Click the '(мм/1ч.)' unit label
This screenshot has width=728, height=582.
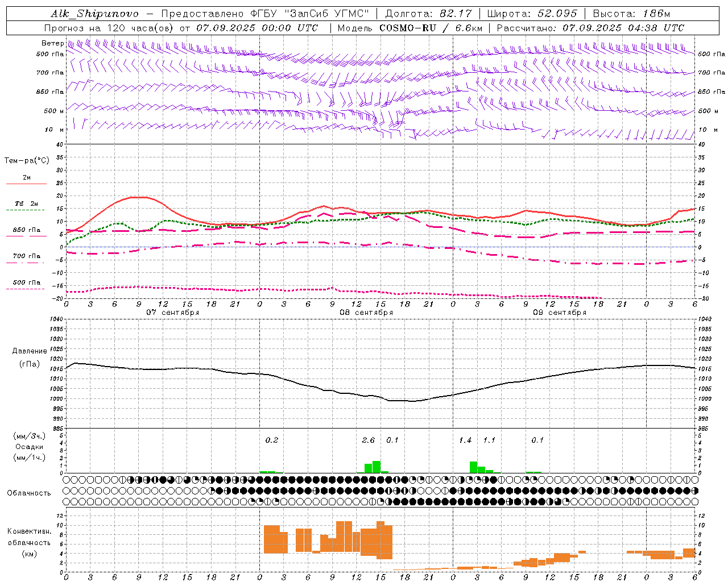click(x=30, y=458)
